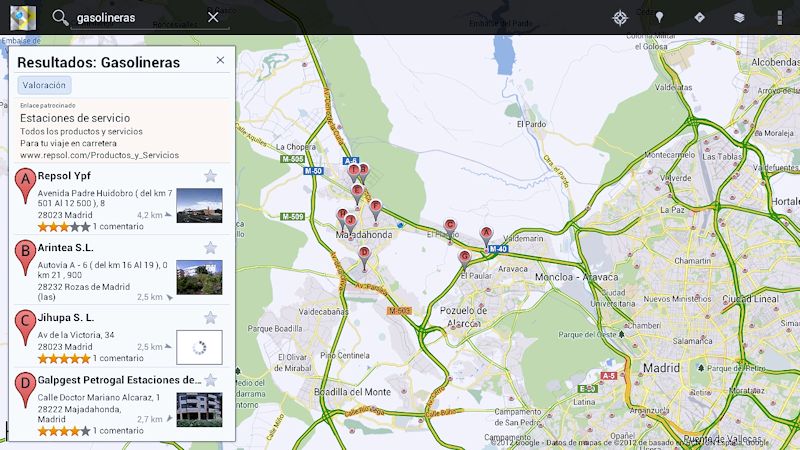Screen dimensions: 800x450
Task: Select the Repsol Ypf result title
Action: pyautogui.click(x=64, y=176)
